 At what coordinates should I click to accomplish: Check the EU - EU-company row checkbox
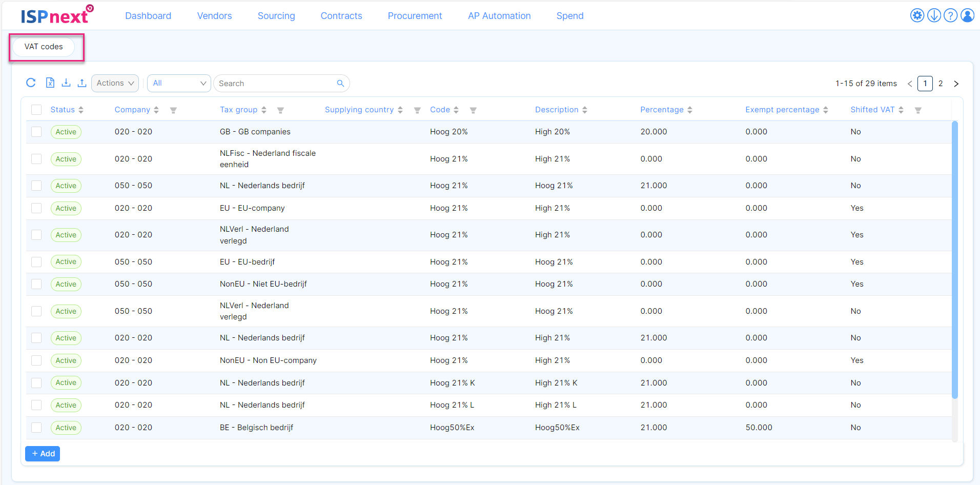(x=36, y=208)
